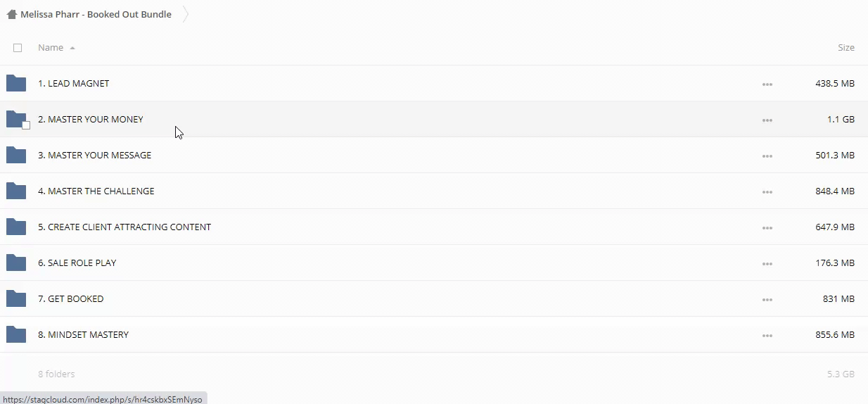Sort the list by Size column
The height and width of the screenshot is (404, 868).
845,48
